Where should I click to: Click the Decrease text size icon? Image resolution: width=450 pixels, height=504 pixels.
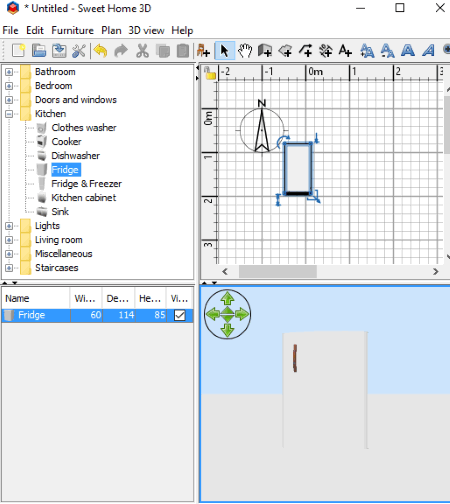(387, 51)
